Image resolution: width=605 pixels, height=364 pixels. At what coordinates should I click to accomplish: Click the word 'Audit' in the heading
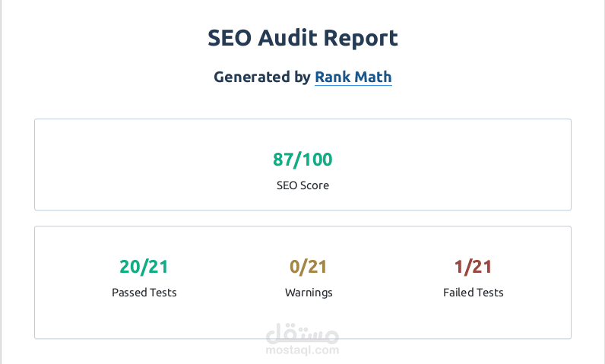pos(289,38)
